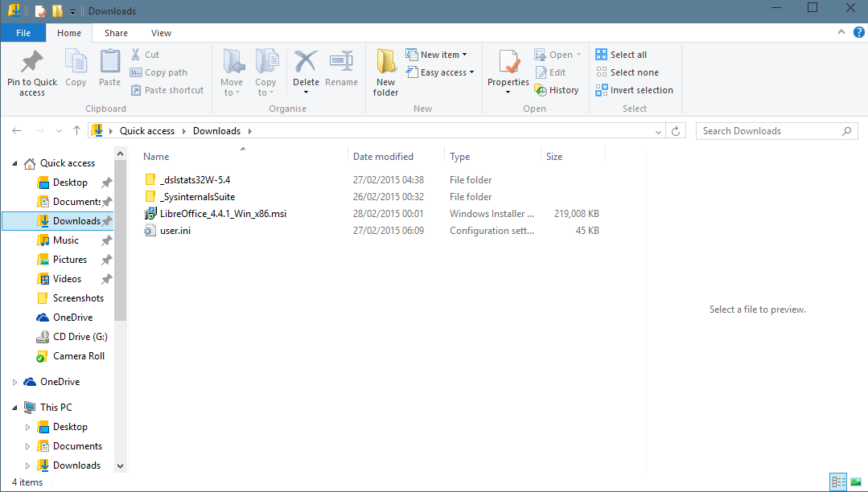Switch to large icons view in status bar
Image resolution: width=868 pixels, height=492 pixels.
(x=856, y=482)
